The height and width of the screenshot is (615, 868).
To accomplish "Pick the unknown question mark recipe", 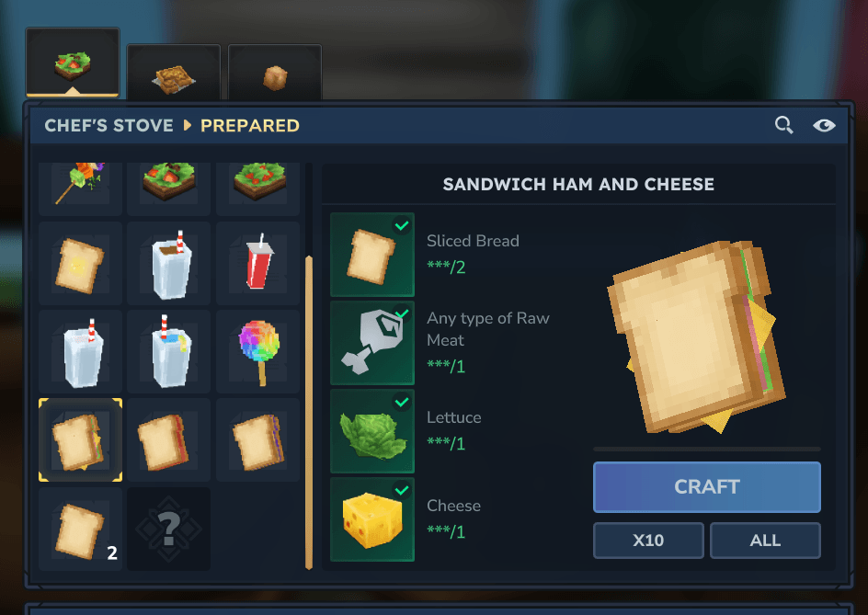I will 169,529.
